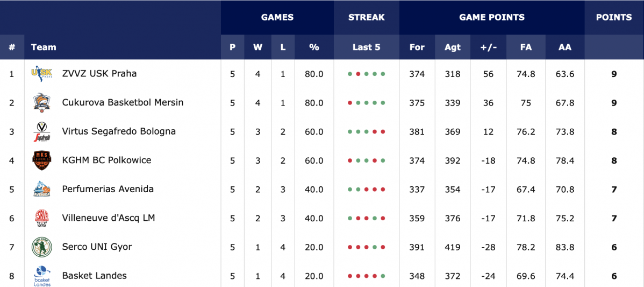644x287 pixels.
Task: Open the ZVVZ USK Praha team link
Action: click(x=99, y=74)
